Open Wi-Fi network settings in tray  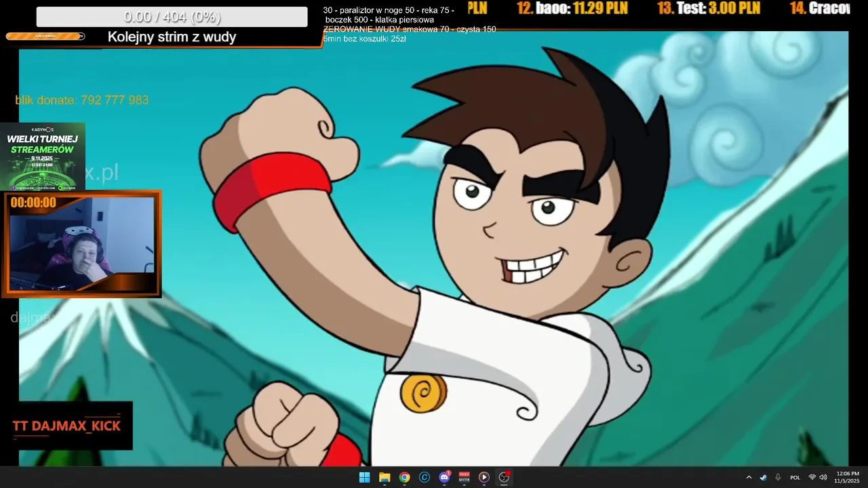coord(812,477)
